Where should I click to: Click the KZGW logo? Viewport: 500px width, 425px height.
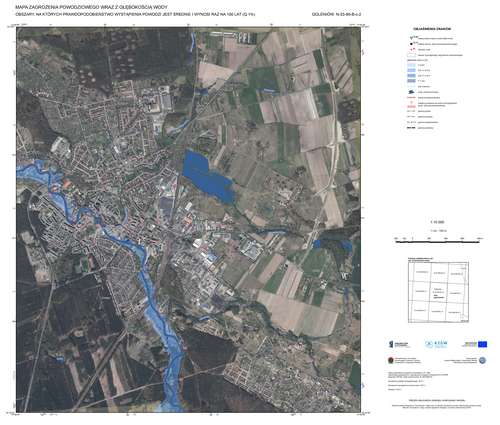pos(436,344)
